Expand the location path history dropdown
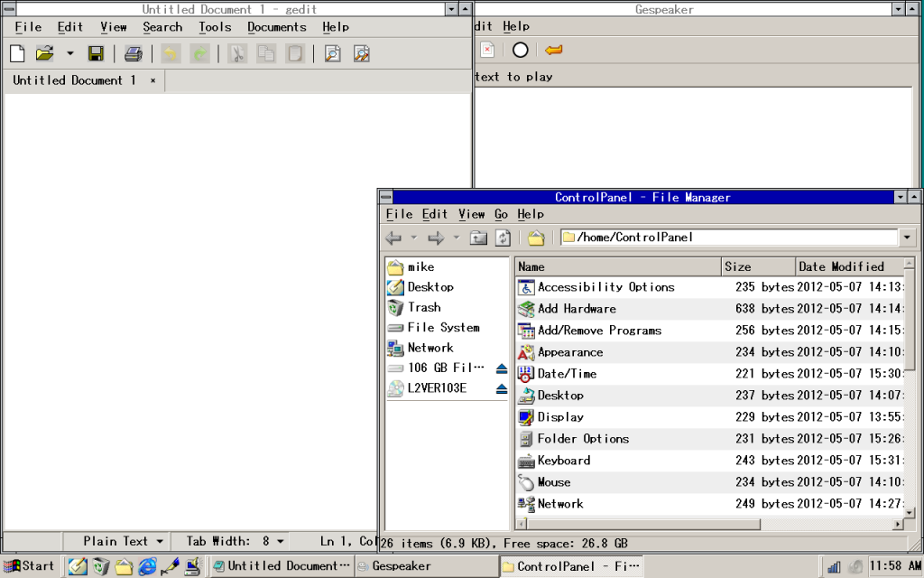Viewport: 924px width, 578px height. click(907, 238)
